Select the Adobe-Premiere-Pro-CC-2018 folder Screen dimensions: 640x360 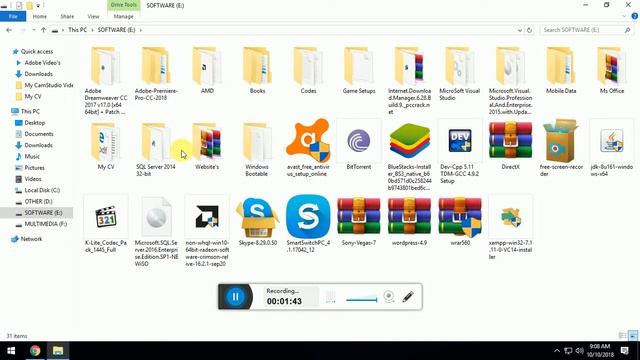pyautogui.click(x=156, y=73)
